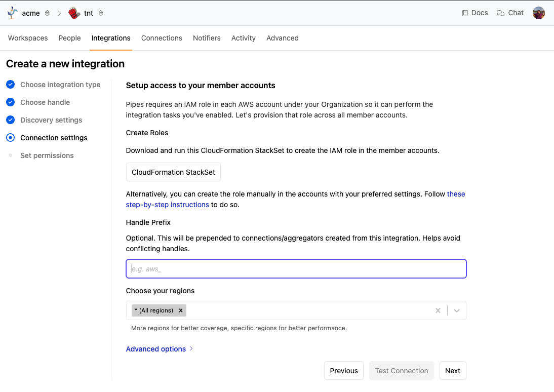Click the Handle Prefix input field

(x=296, y=268)
